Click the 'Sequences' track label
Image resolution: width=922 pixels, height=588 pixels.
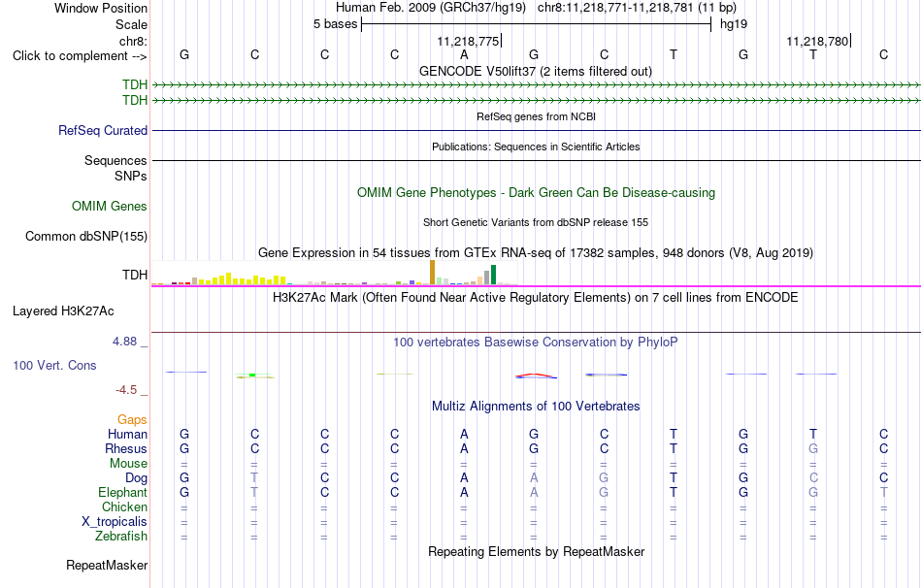pyautogui.click(x=115, y=160)
